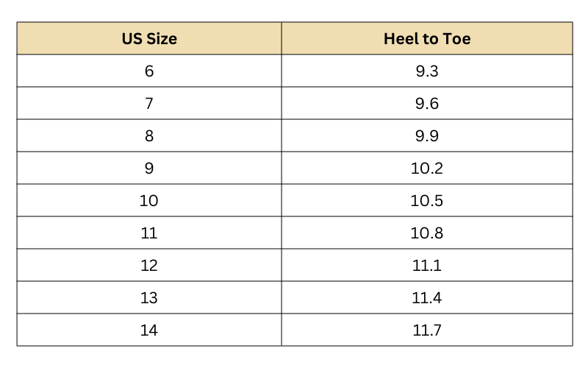Click the 11.7 heel-to-toe cell

pos(427,330)
